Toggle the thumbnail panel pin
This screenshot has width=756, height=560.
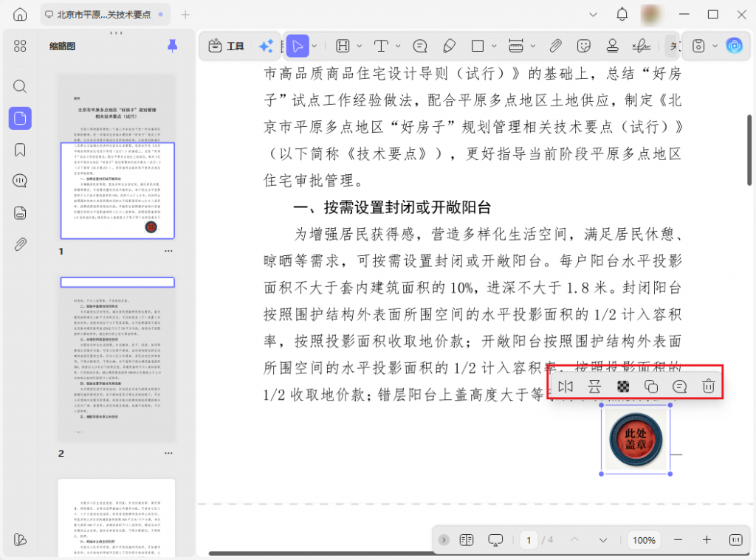click(x=172, y=46)
